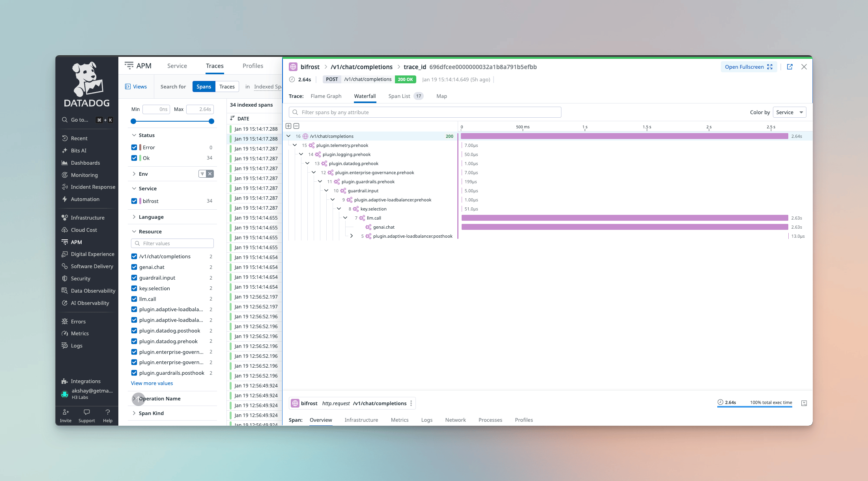Click the bifrost breadcrumb link
Image resolution: width=868 pixels, height=481 pixels.
coord(310,67)
